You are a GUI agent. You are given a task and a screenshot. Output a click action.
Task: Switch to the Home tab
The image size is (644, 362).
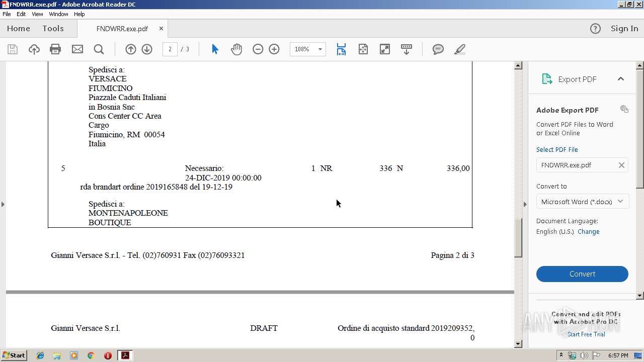point(19,29)
